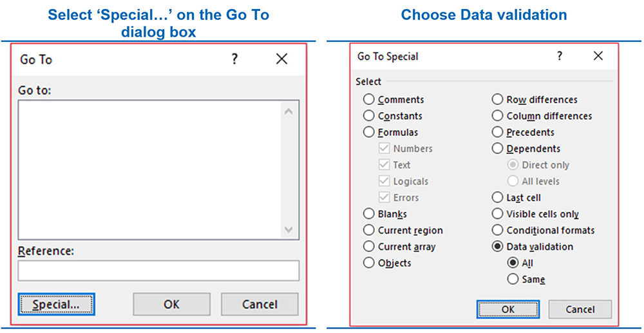The height and width of the screenshot is (333, 644).
Task: Click the help question mark in Go To Special dialog
Action: click(560, 56)
